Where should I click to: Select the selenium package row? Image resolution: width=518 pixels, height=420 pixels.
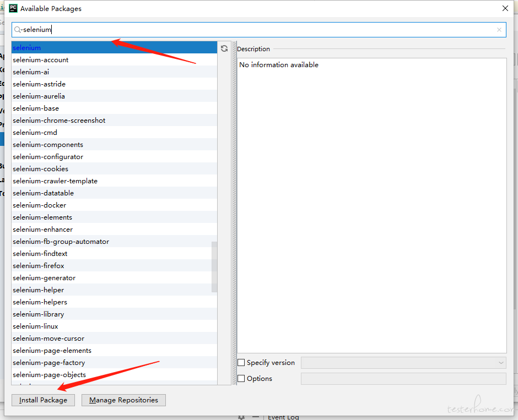(114, 47)
